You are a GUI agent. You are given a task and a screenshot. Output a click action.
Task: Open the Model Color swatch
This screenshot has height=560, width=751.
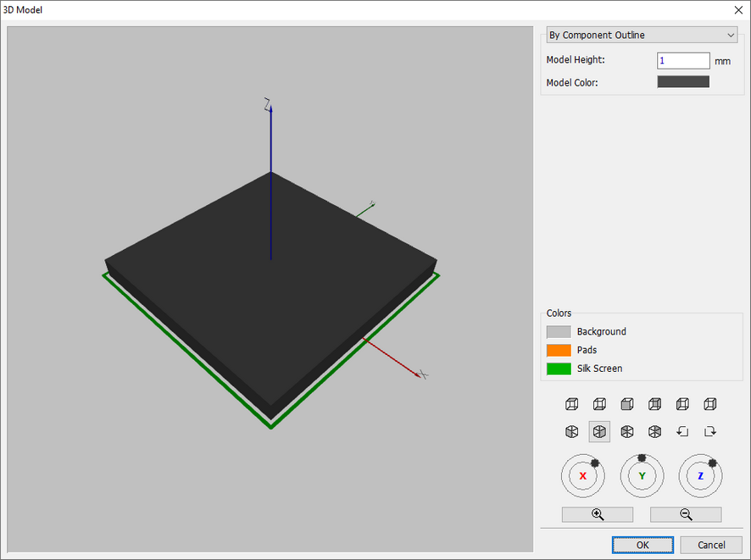683,82
